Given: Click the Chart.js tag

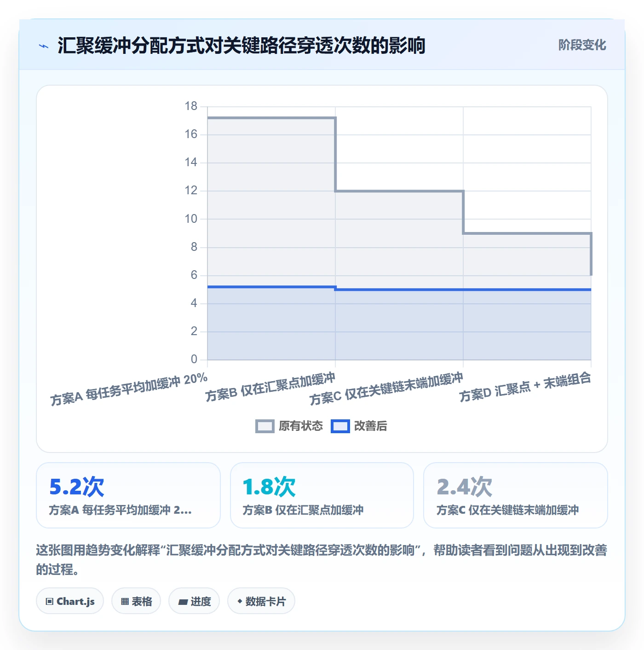Looking at the screenshot, I should point(70,601).
